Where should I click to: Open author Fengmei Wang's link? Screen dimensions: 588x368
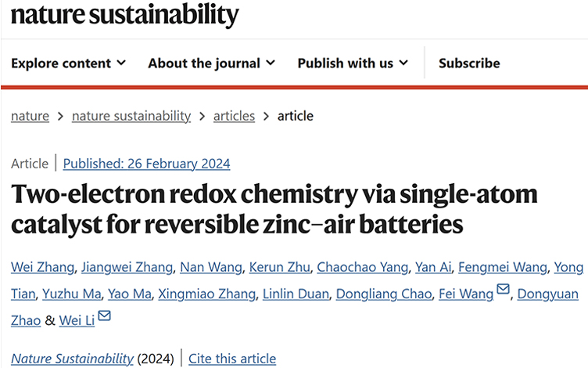[x=503, y=267]
